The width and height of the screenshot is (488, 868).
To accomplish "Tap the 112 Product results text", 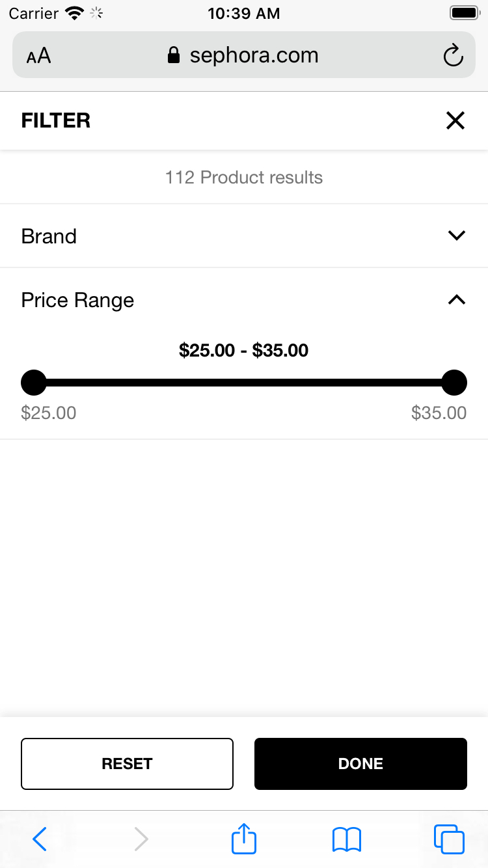I will point(244,177).
